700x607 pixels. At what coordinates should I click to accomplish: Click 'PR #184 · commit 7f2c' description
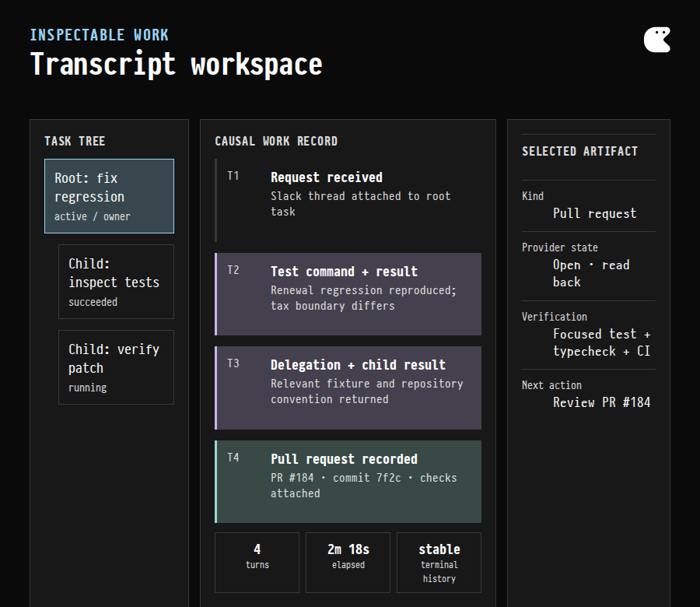[364, 486]
